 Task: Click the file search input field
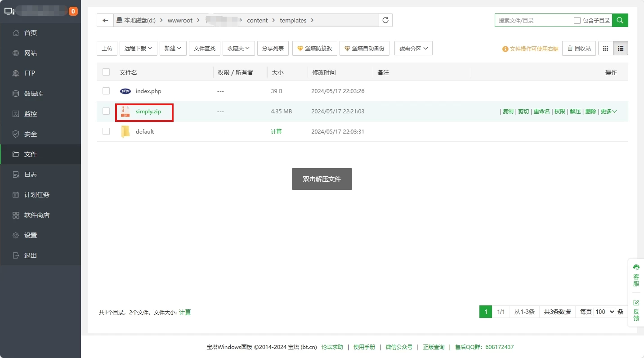pyautogui.click(x=533, y=21)
